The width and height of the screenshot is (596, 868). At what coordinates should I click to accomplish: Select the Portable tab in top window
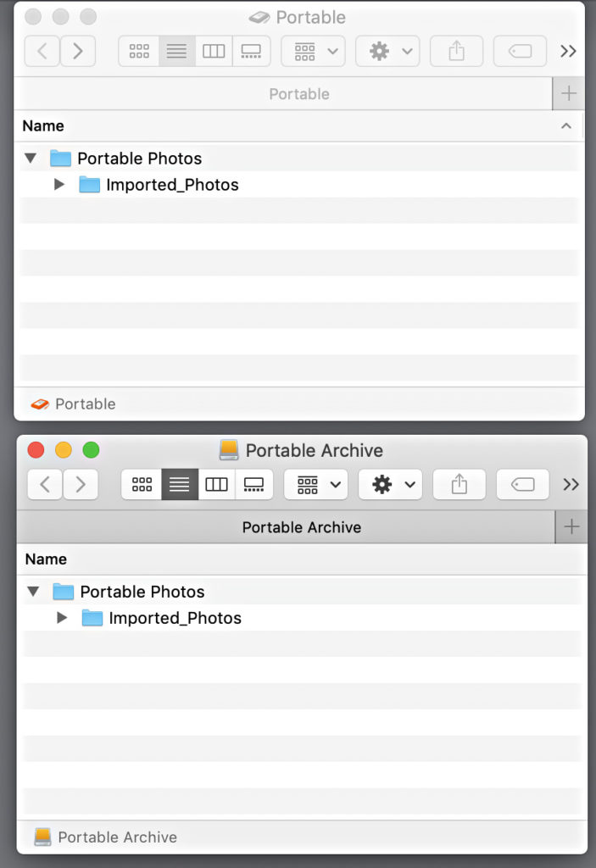tap(298, 94)
